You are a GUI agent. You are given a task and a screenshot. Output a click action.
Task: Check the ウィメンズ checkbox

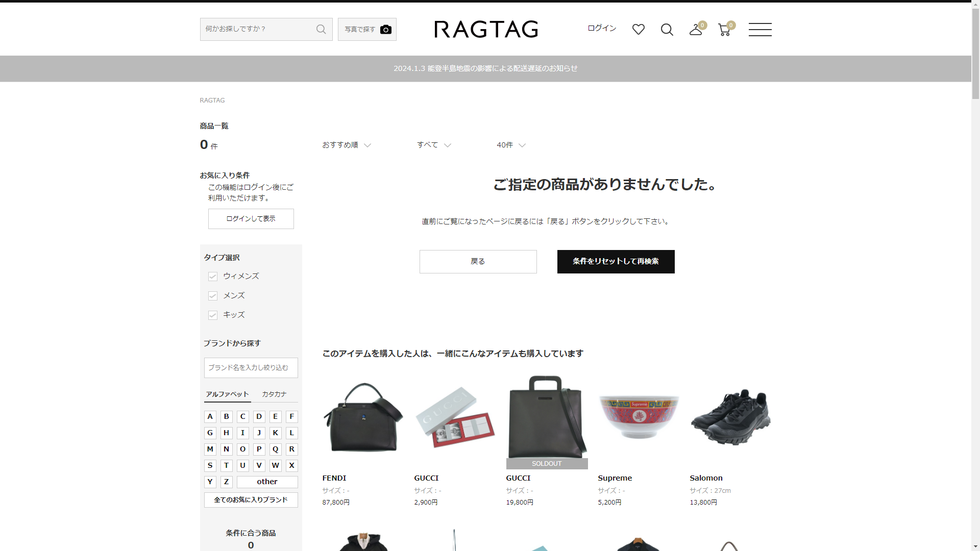click(213, 277)
